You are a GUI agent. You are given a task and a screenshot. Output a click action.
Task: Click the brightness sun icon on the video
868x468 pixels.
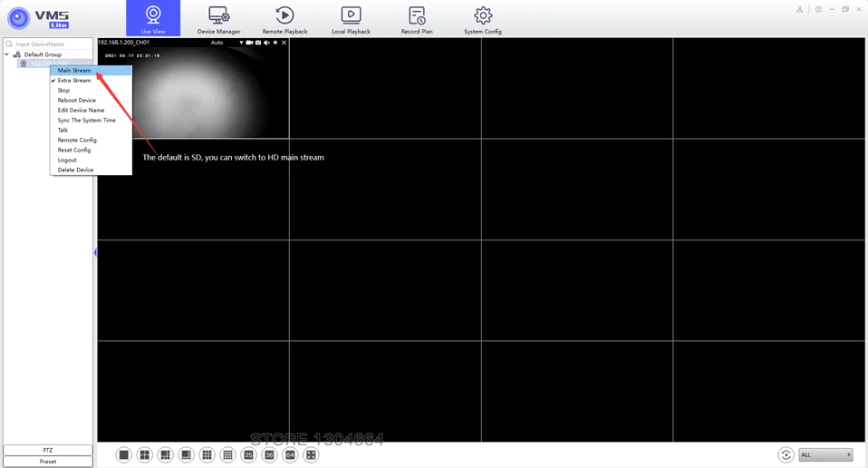pos(275,43)
